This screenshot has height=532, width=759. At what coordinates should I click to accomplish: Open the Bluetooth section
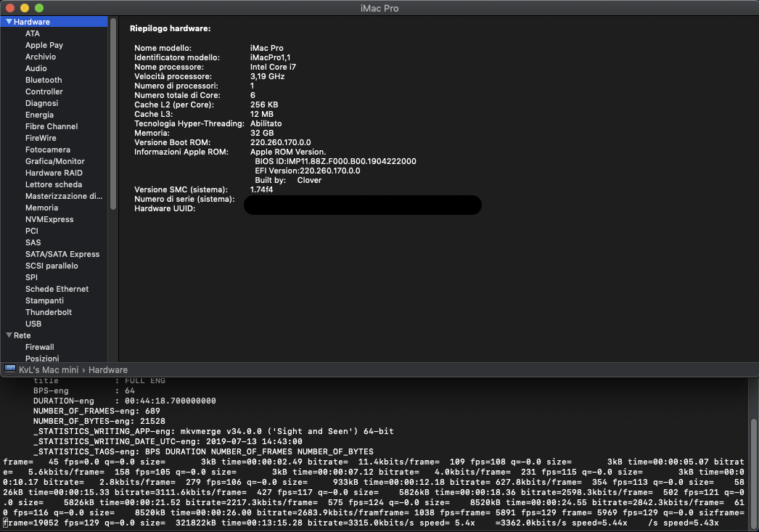[x=44, y=80]
